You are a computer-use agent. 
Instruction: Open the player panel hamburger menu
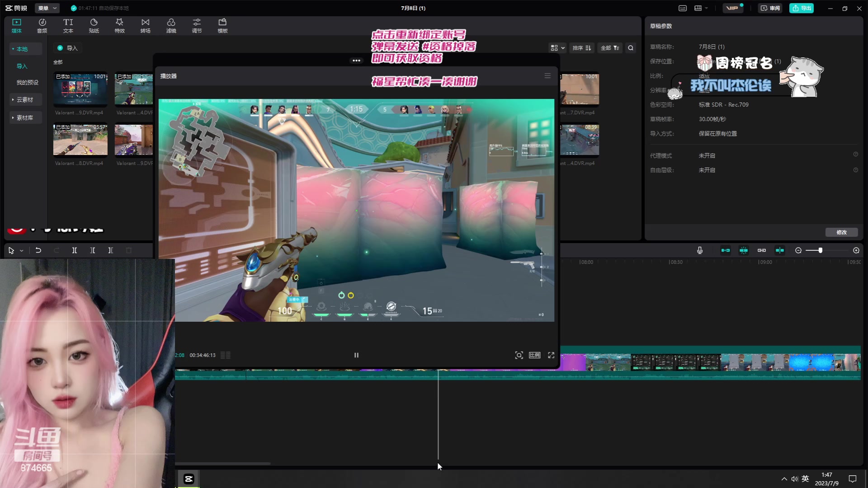point(547,76)
